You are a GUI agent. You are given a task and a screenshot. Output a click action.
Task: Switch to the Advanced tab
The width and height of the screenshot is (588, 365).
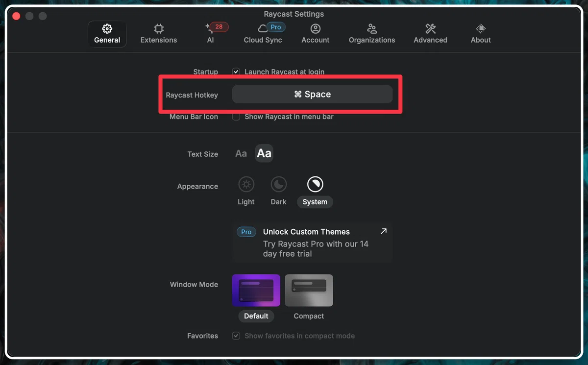[x=430, y=34]
